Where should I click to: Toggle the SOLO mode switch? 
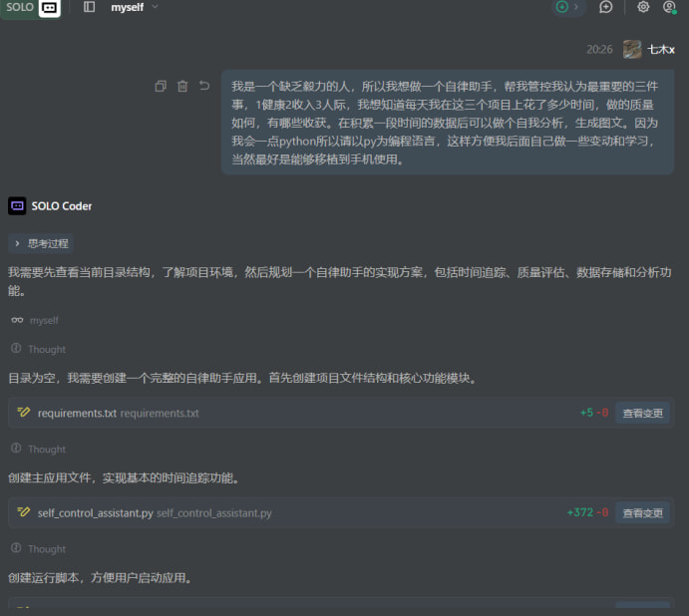(31, 7)
